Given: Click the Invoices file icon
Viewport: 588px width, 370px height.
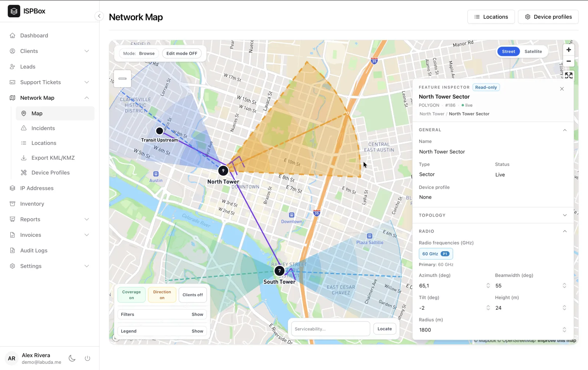Looking at the screenshot, I should (x=12, y=235).
